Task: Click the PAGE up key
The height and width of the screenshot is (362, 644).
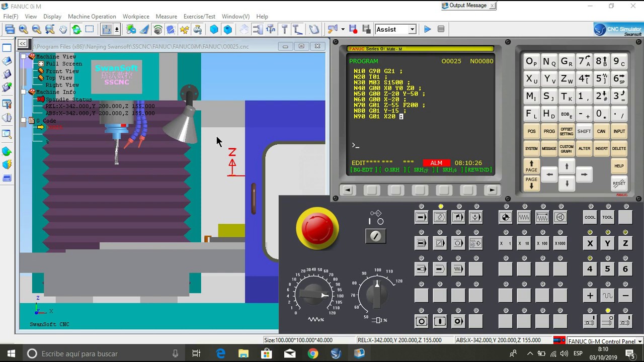Action: pyautogui.click(x=532, y=166)
